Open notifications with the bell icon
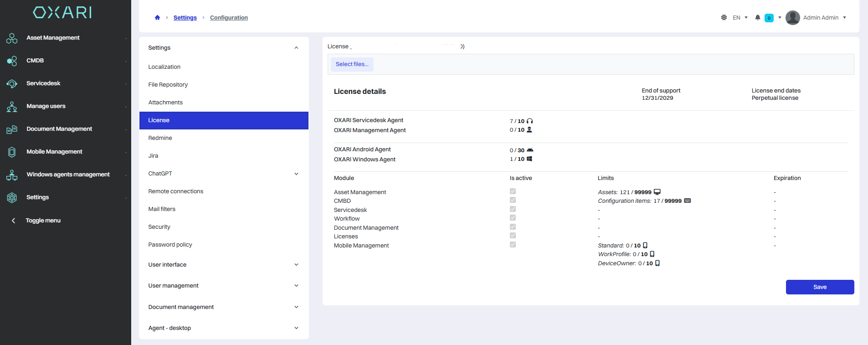Screen dimensions: 868x345 click(757, 18)
